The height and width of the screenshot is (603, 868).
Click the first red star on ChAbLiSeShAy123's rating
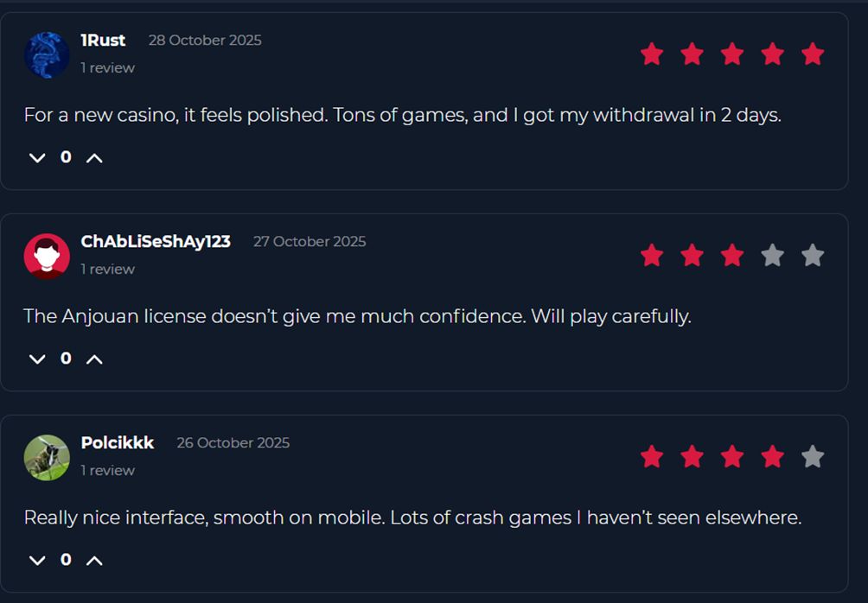(x=652, y=255)
